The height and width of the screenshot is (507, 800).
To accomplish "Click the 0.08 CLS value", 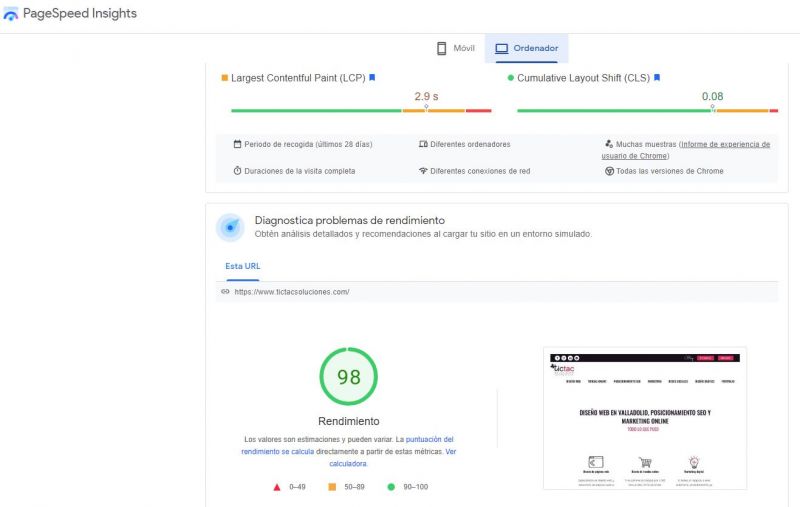I will 712,96.
